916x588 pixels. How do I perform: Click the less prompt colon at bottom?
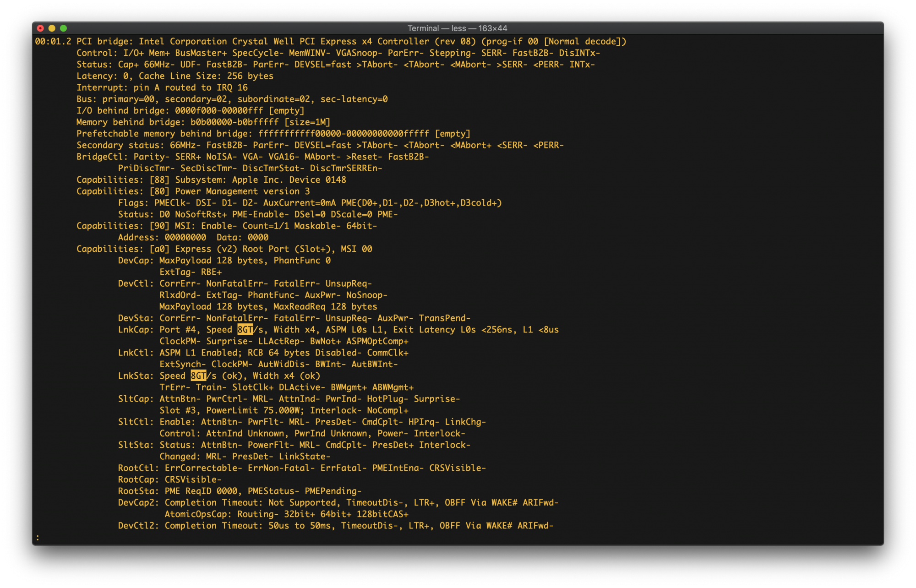(38, 537)
